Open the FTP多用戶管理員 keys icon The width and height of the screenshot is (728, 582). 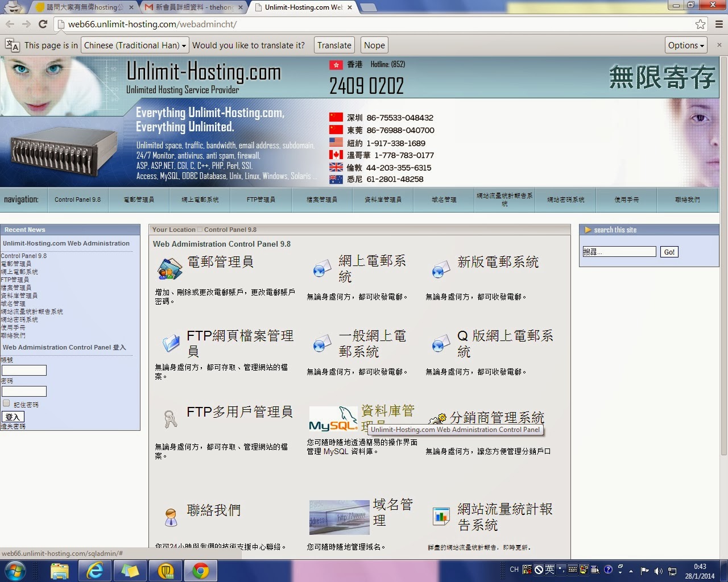[170, 419]
